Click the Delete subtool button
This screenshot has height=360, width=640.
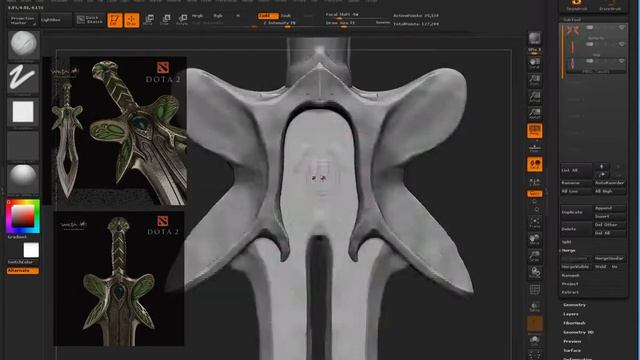point(576,229)
